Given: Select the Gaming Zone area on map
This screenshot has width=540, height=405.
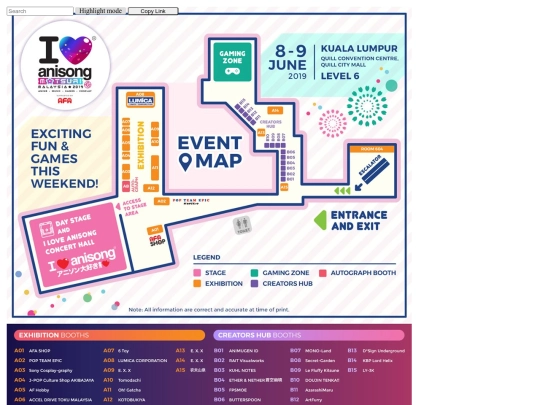Looking at the screenshot, I should [232, 62].
